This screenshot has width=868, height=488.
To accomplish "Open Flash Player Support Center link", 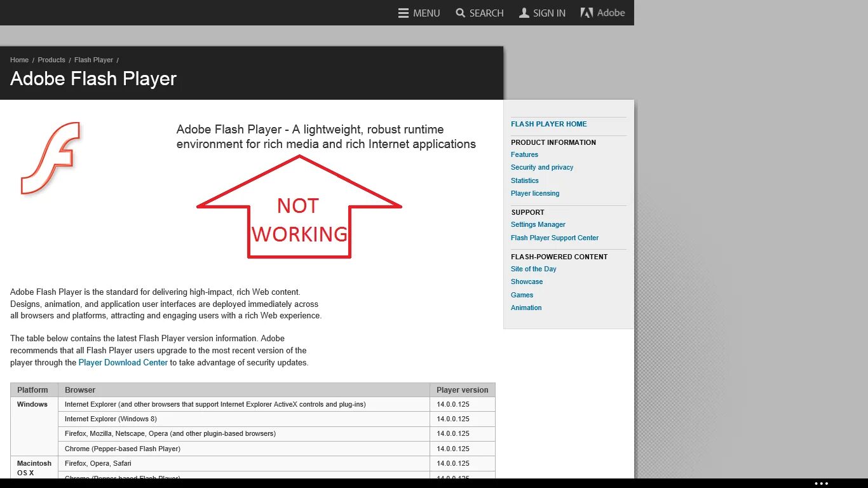I will 555,238.
